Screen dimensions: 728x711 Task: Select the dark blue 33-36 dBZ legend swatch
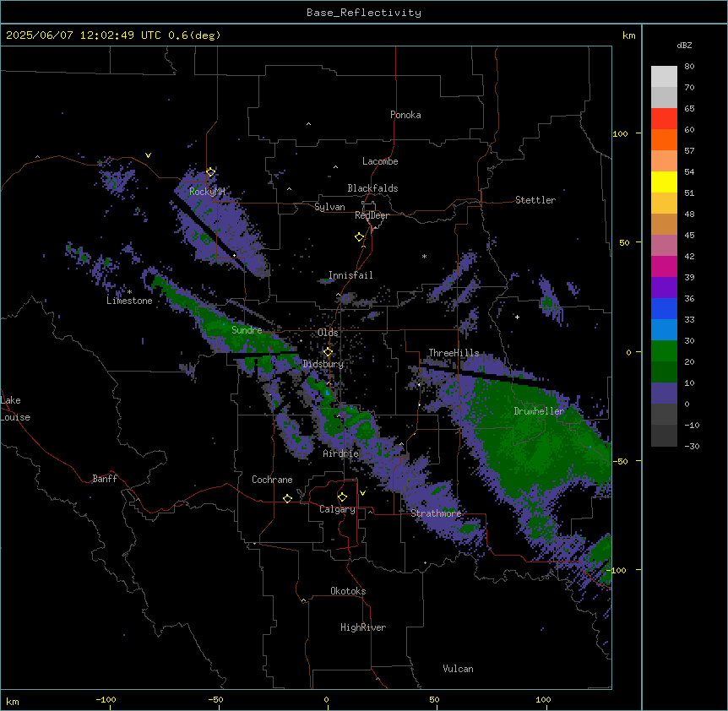[x=664, y=308]
